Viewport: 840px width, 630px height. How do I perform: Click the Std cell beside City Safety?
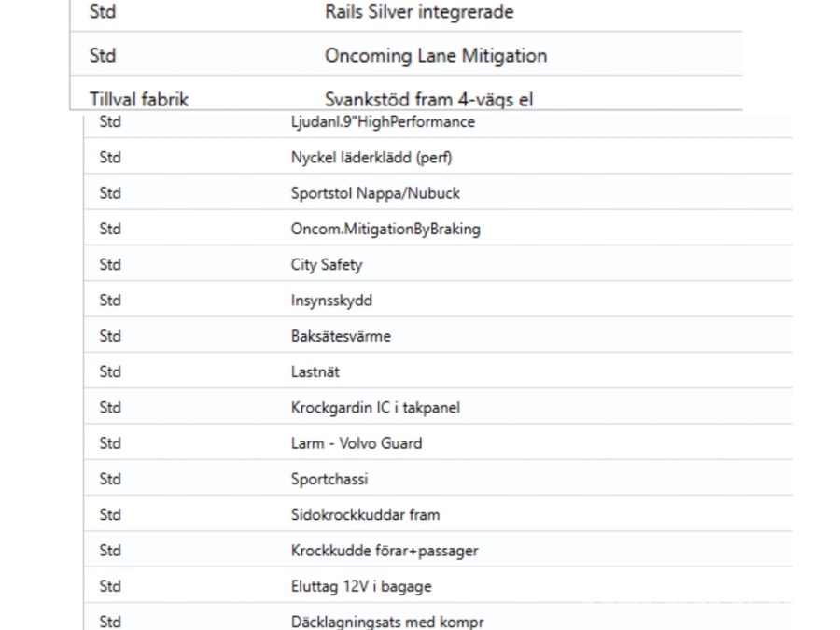(110, 265)
